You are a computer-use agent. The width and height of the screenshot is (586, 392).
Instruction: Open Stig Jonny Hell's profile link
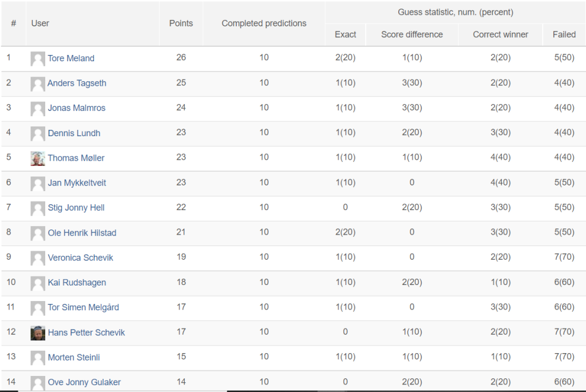(x=76, y=208)
